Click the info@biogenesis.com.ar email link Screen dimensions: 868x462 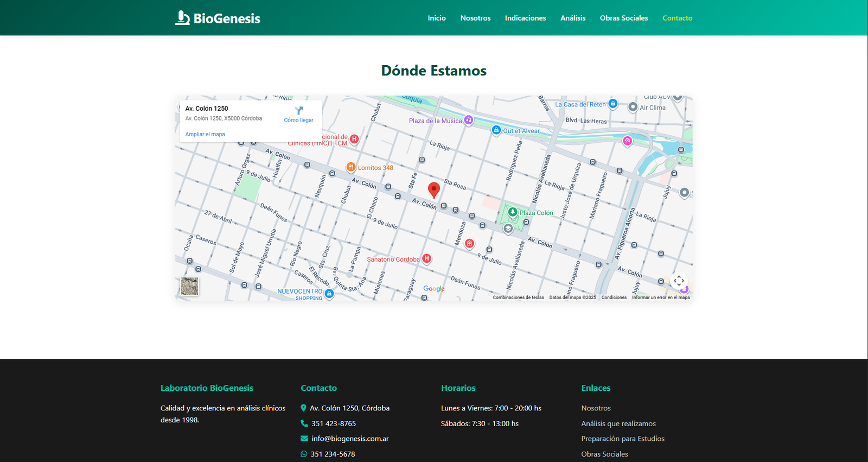[350, 439]
